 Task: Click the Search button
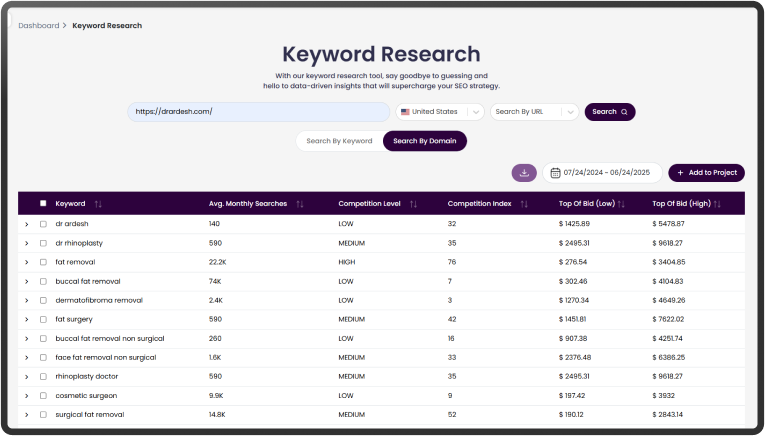pos(610,112)
